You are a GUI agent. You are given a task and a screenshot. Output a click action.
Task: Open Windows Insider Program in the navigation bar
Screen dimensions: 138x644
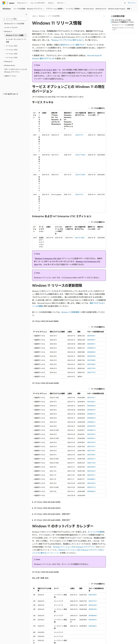pos(117,9)
